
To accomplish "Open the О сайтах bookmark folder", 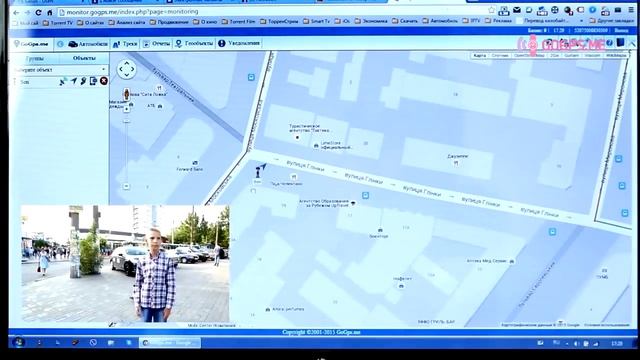I will click(91, 22).
